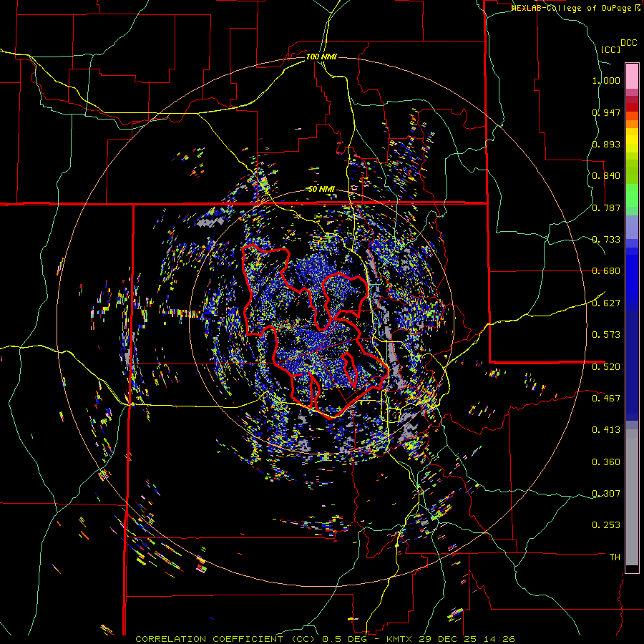Pick the pink segment atop color scale
This screenshot has height=644, width=644.
632,76
